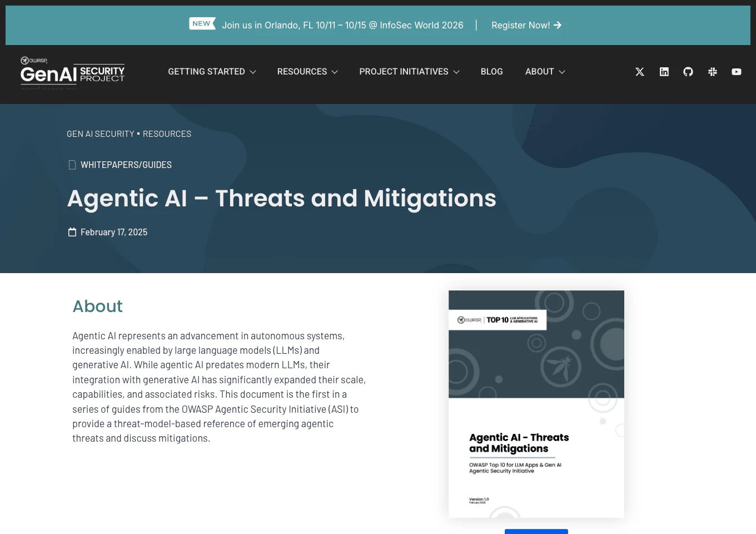Expand the Project Initiatives chevron

[x=456, y=72]
